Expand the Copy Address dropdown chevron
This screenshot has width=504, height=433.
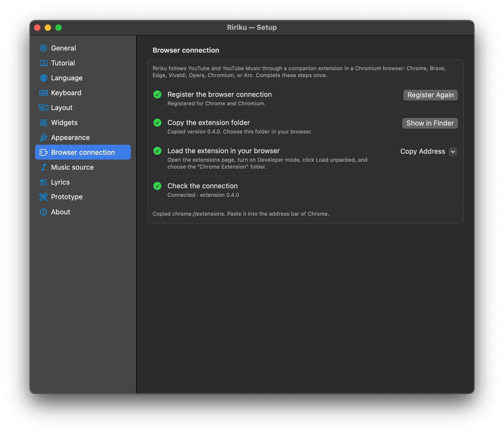tap(453, 152)
